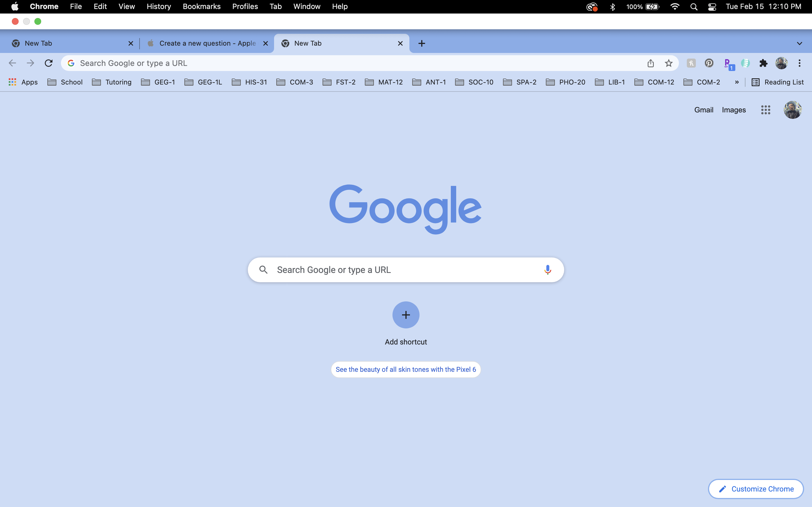Open the tab search dropdown arrow
This screenshot has height=507, width=812.
point(799,43)
